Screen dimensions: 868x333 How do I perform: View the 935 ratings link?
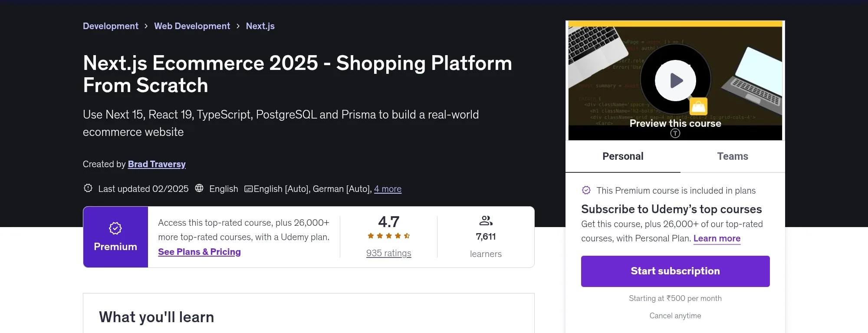[x=389, y=253]
